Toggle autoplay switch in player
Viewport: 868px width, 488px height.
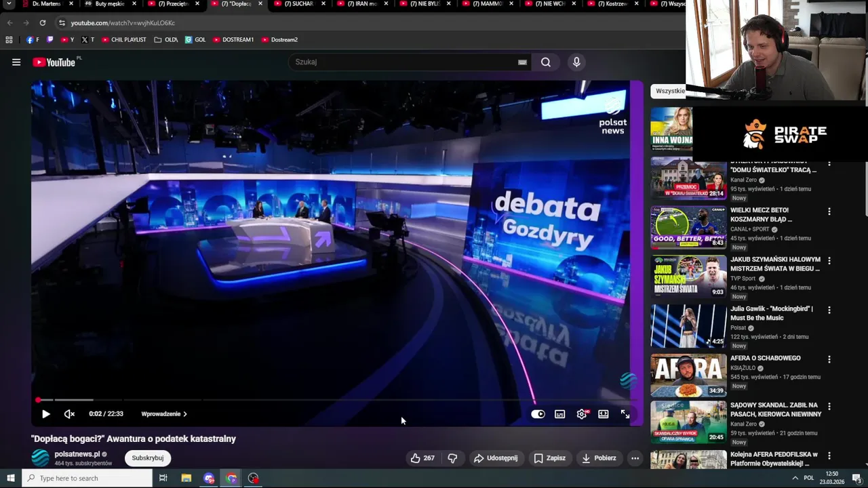(x=538, y=414)
